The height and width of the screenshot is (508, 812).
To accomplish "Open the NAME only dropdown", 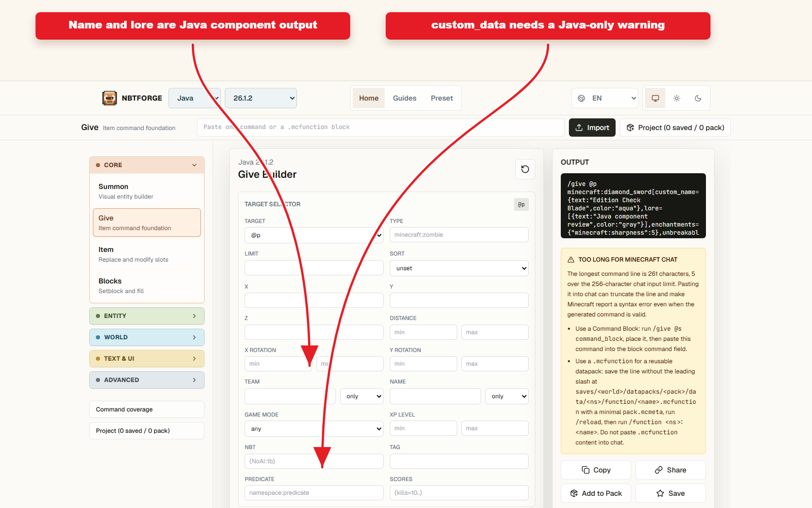I will 507,396.
